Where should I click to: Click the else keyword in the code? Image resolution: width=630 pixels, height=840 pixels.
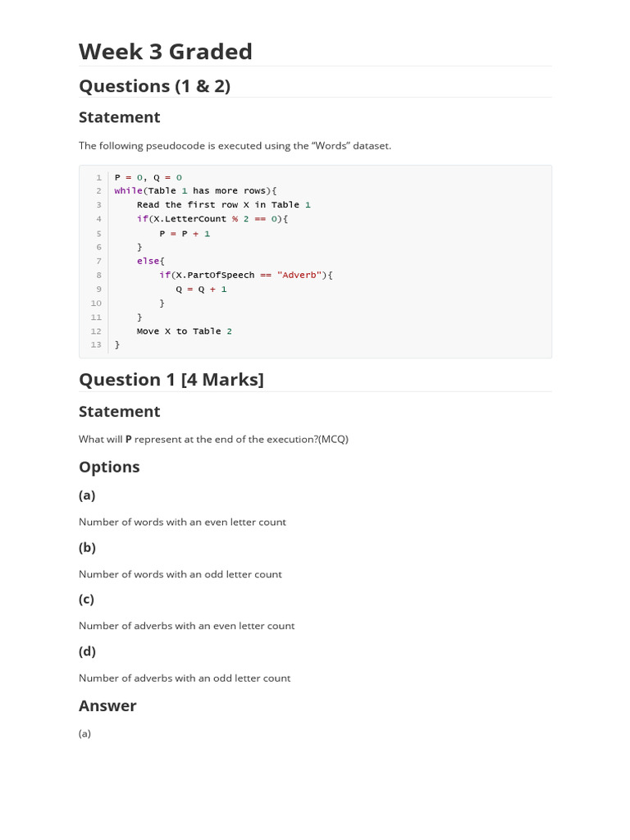point(150,261)
